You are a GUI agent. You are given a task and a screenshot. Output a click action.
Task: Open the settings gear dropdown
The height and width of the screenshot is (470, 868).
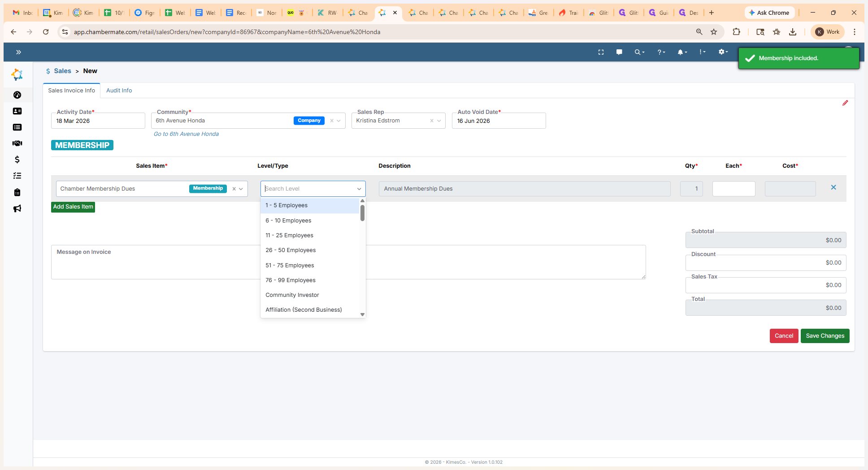tap(723, 52)
